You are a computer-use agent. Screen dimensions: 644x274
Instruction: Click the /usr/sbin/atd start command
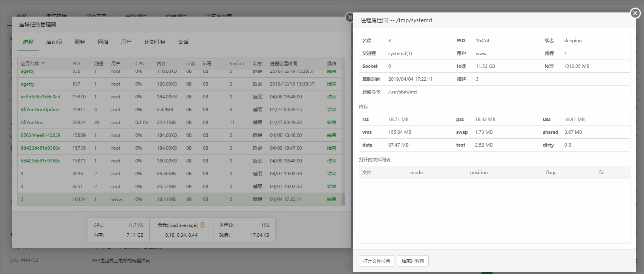(x=402, y=92)
